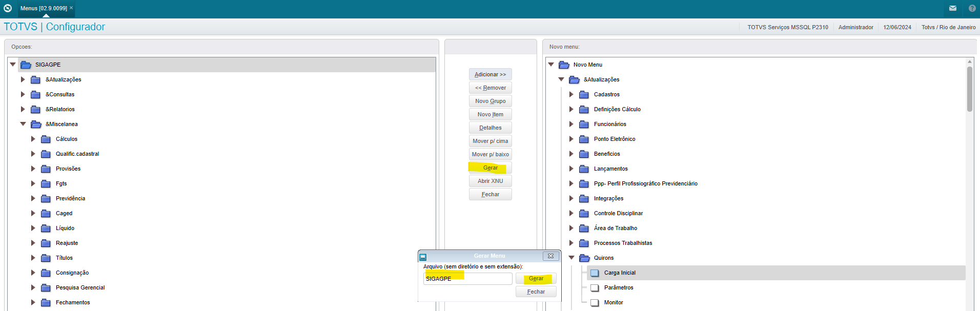Collapse the &Miscelanea node
Image resolution: width=980 pixels, height=311 pixels.
(23, 124)
